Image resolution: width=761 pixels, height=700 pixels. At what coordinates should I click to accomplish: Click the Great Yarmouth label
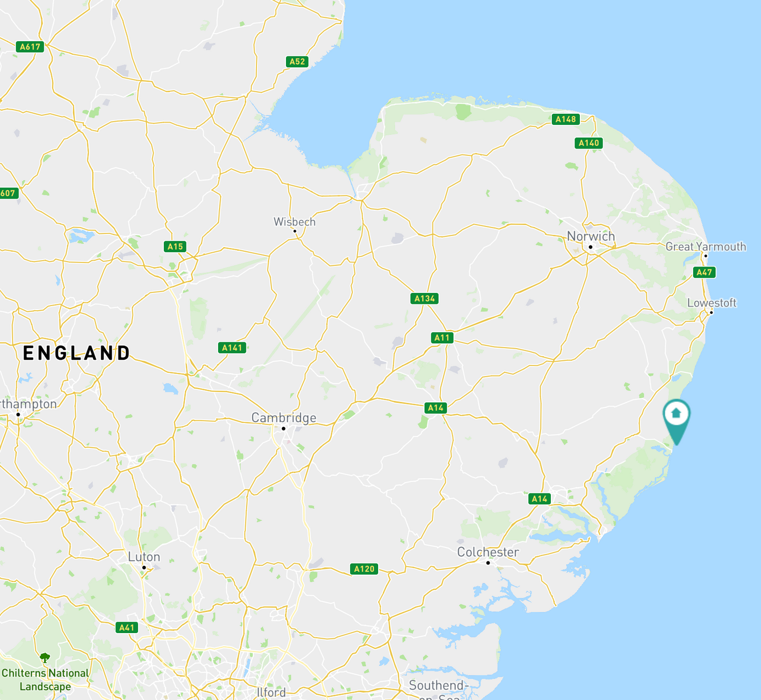coord(706,247)
